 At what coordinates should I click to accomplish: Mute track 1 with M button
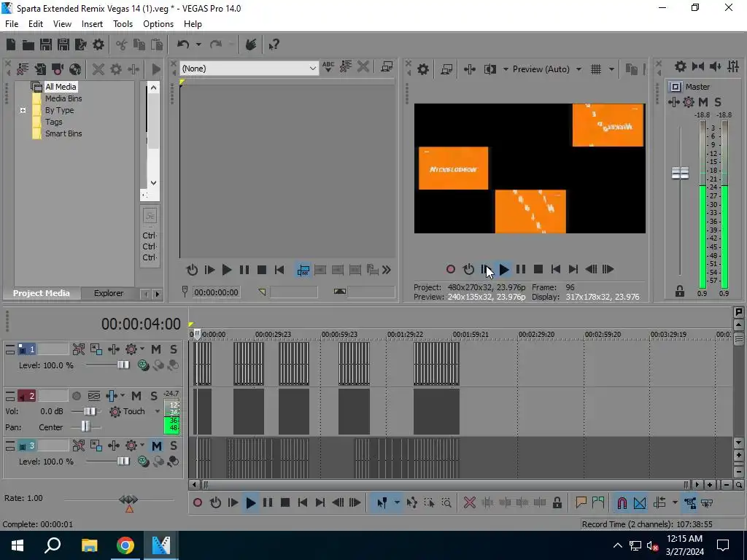156,349
